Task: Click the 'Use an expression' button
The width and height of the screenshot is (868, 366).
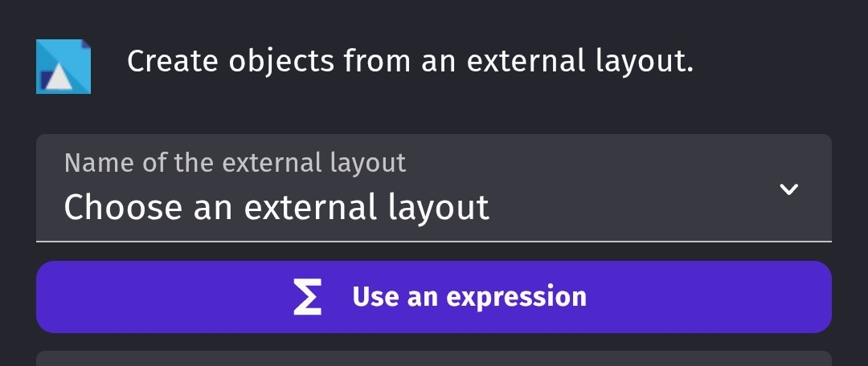Action: pyautogui.click(x=433, y=297)
